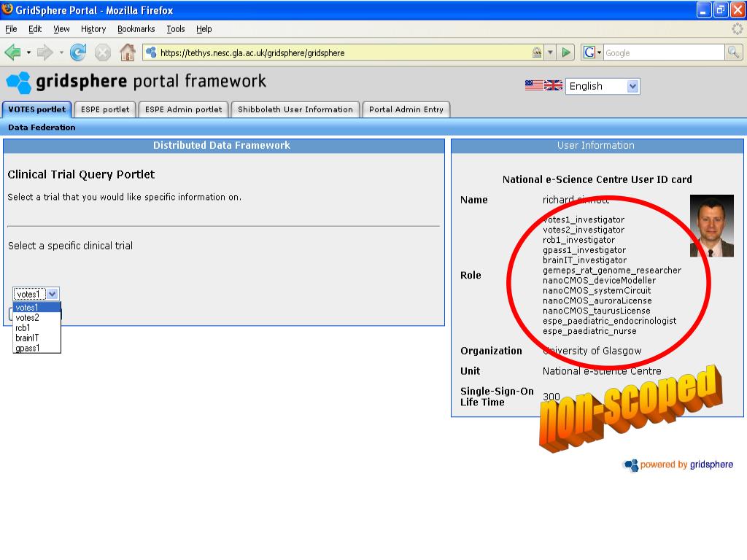747x560 pixels.
Task: Open the File menu
Action: 11,29
